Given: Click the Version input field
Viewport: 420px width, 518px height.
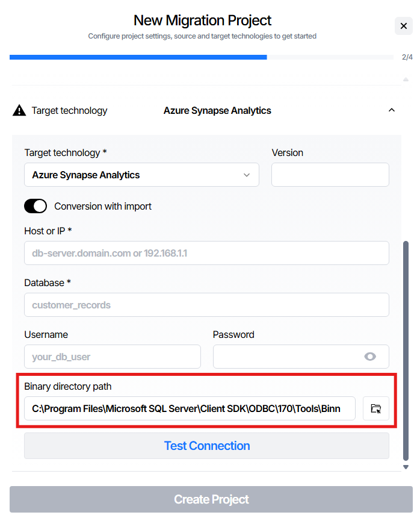Looking at the screenshot, I should coord(330,175).
